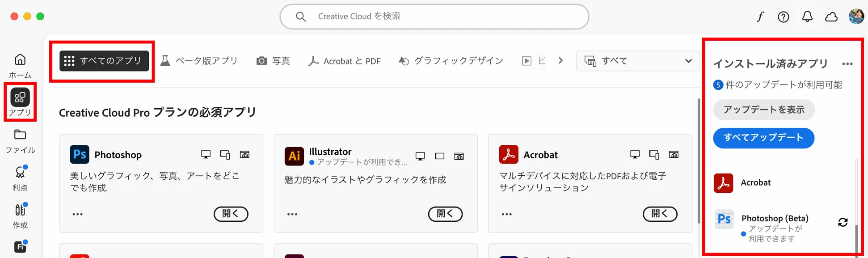
Task: Click the macOS green fullscreen window button
Action: point(40,17)
